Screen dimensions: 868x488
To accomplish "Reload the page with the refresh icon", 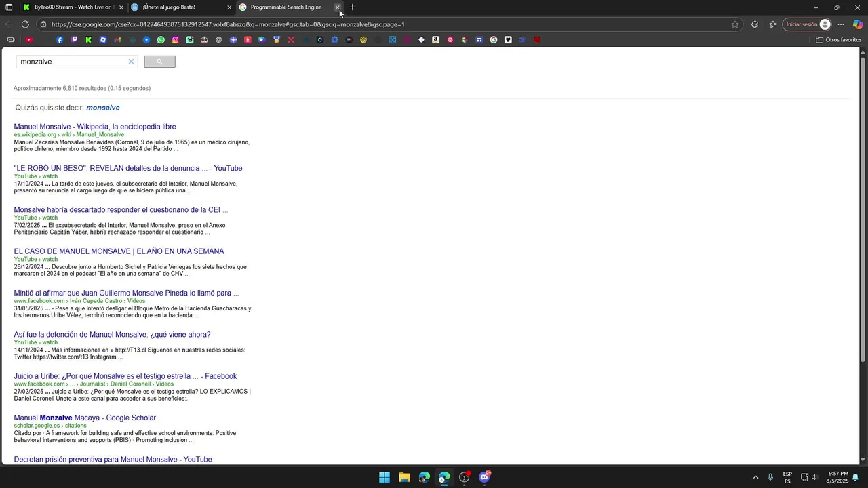I will [x=25, y=24].
